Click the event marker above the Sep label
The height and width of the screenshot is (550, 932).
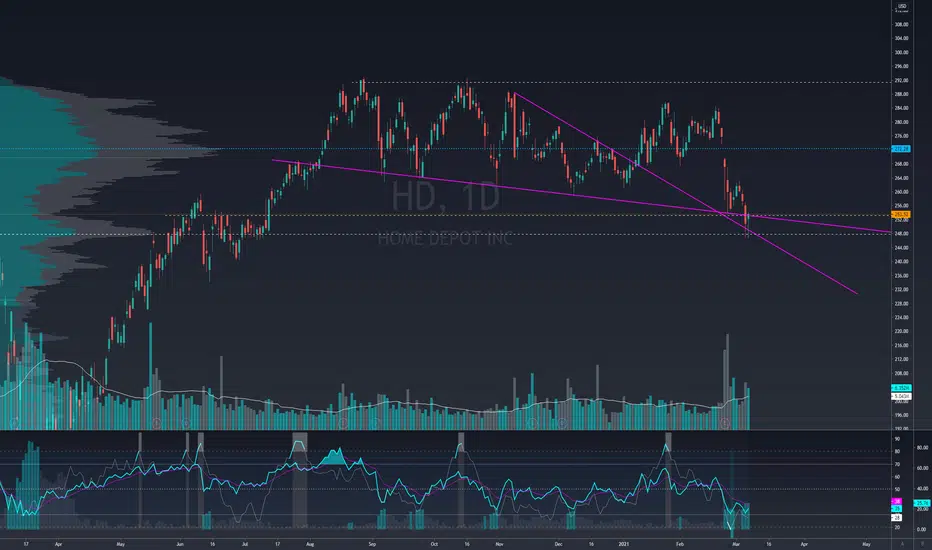(374, 423)
